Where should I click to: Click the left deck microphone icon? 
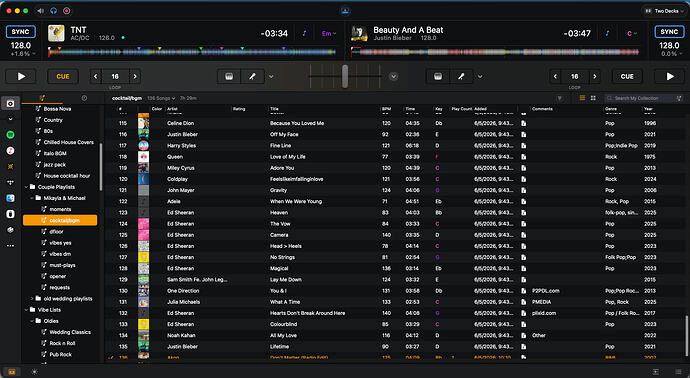coord(253,77)
